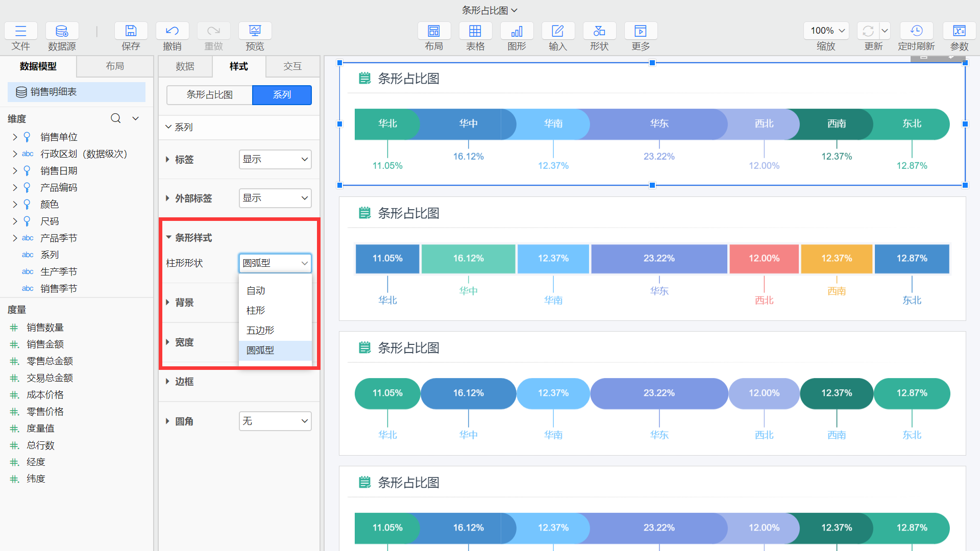This screenshot has height=551, width=980.
Task: Select the 销售明细表 data model
Action: (x=54, y=92)
